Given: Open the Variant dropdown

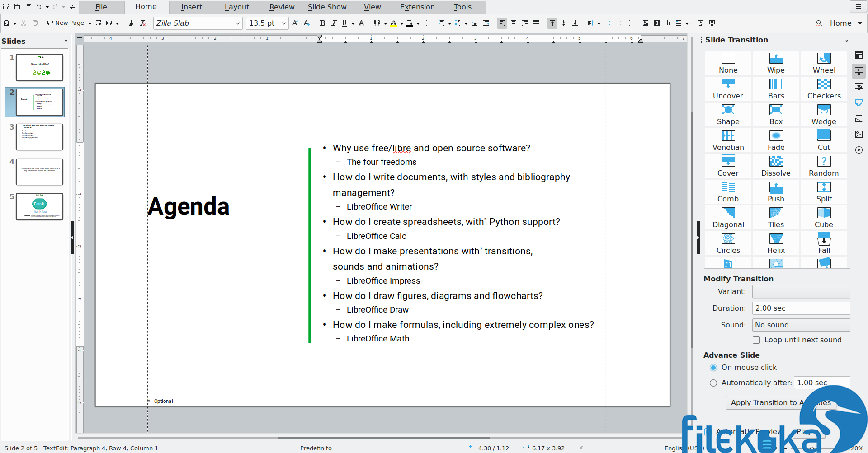Looking at the screenshot, I should point(801,292).
